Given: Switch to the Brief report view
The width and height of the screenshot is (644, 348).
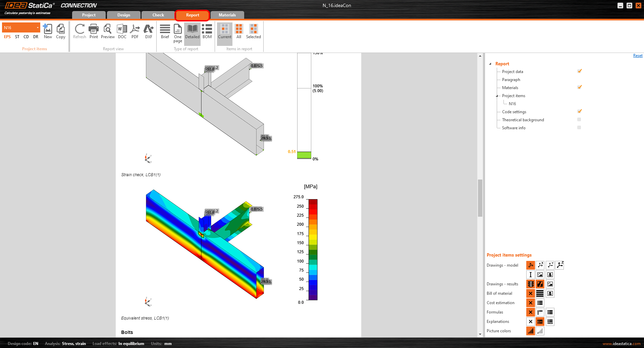Looking at the screenshot, I should pyautogui.click(x=165, y=32).
